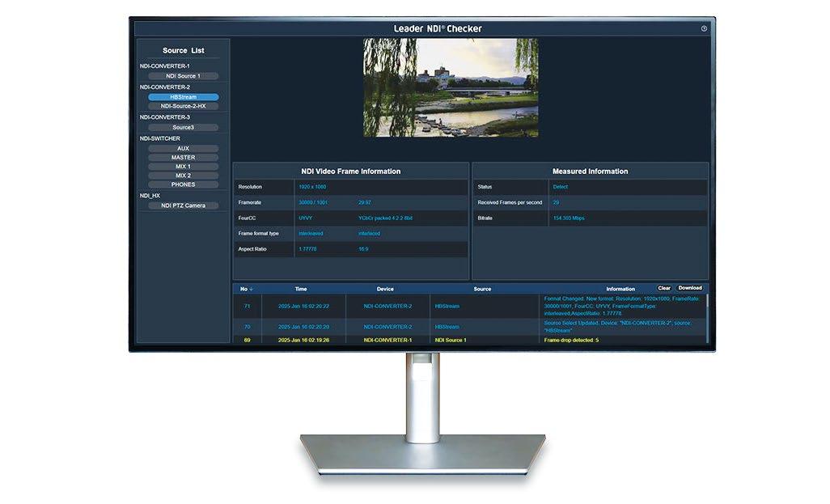Click the framerate value 29.97
The image size is (830, 504).
pyautogui.click(x=365, y=203)
